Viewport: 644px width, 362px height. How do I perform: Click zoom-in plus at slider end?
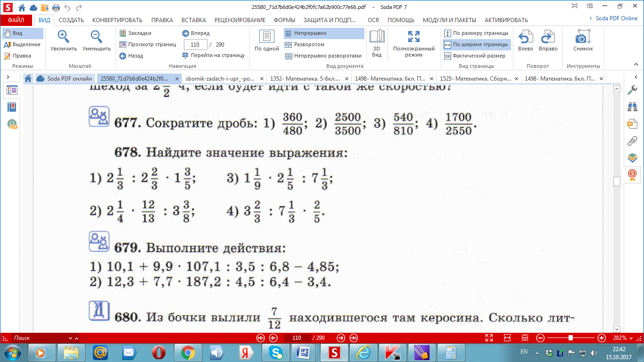(602, 338)
